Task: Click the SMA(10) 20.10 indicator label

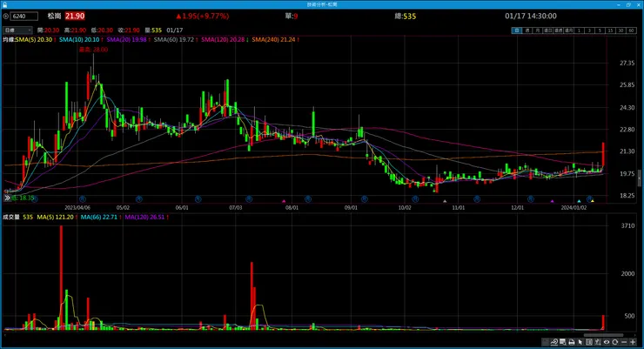Action: point(79,40)
